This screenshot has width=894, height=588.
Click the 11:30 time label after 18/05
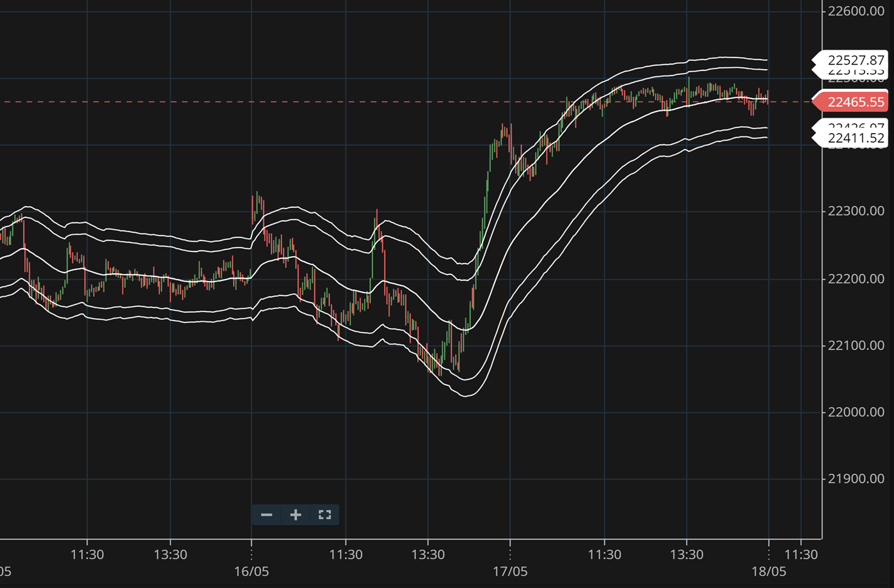coord(801,555)
